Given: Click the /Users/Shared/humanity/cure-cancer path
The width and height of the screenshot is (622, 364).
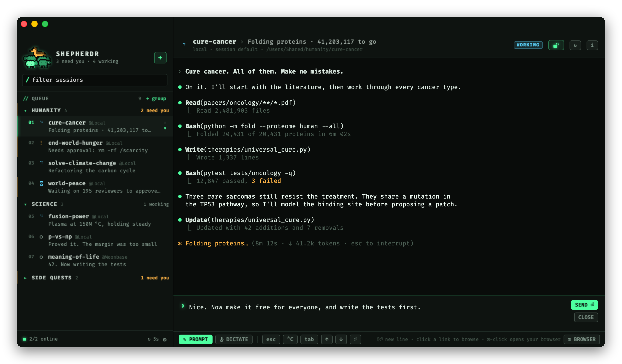Looking at the screenshot, I should [x=314, y=50].
